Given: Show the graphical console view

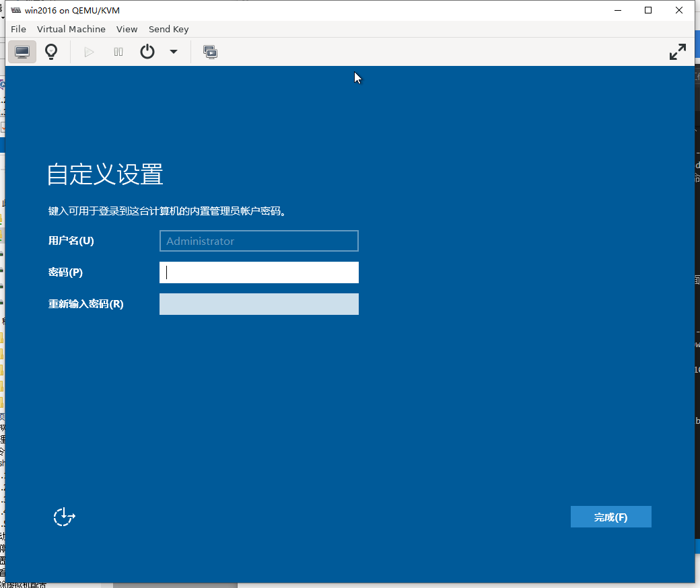Looking at the screenshot, I should [x=22, y=52].
